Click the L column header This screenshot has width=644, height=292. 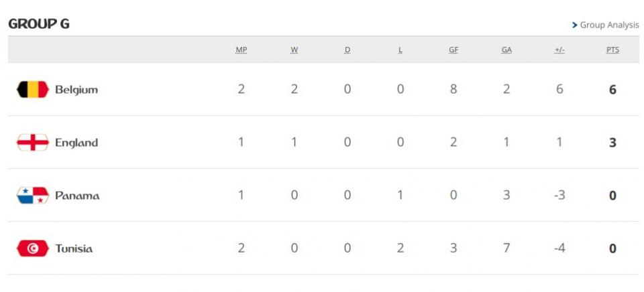400,50
